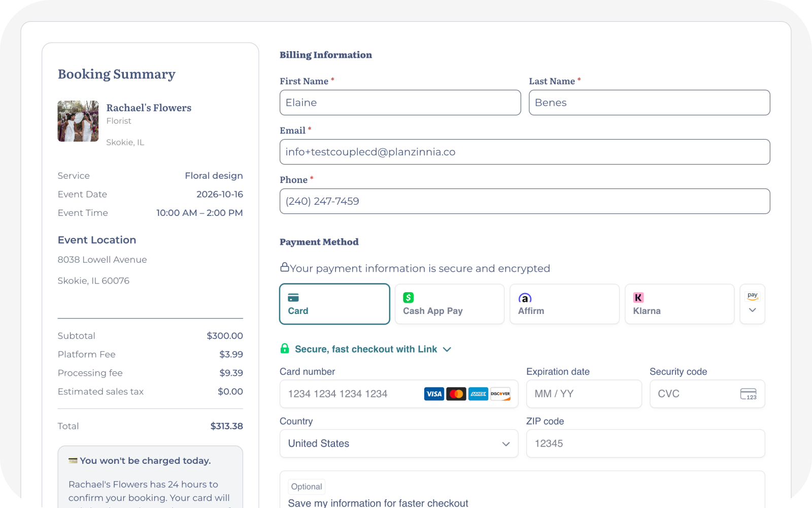Viewport: 812px width, 508px height.
Task: Click into the Email field
Action: coord(525,152)
